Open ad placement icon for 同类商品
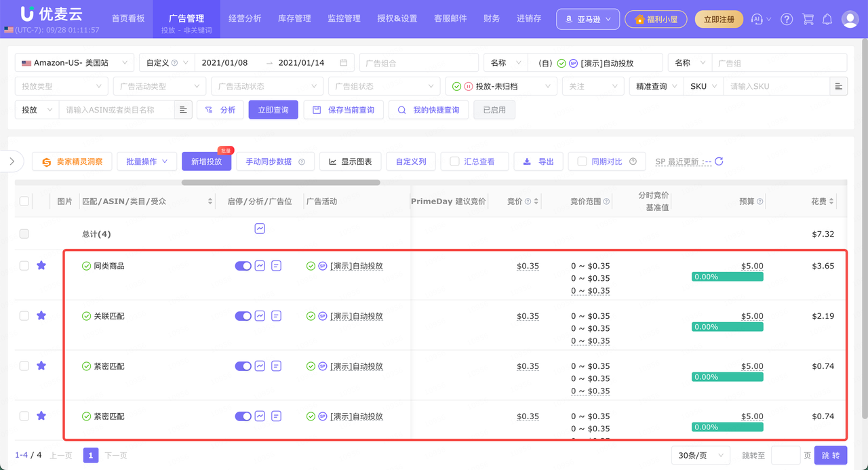The width and height of the screenshot is (868, 470). (x=276, y=266)
